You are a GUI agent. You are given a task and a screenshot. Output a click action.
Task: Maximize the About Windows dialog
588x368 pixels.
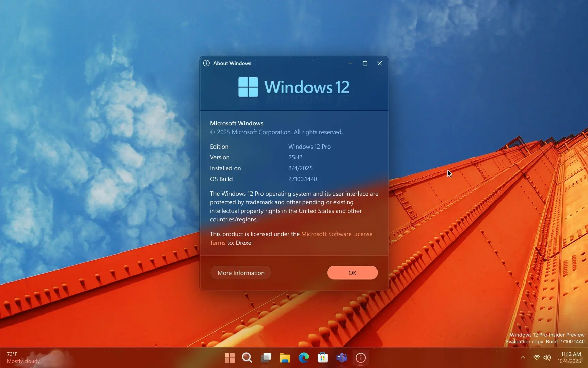click(365, 63)
